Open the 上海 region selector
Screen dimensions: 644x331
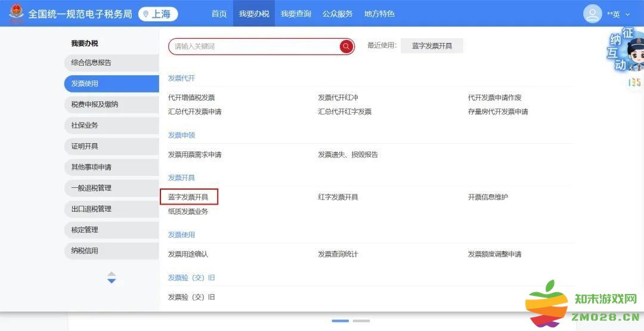(158, 14)
